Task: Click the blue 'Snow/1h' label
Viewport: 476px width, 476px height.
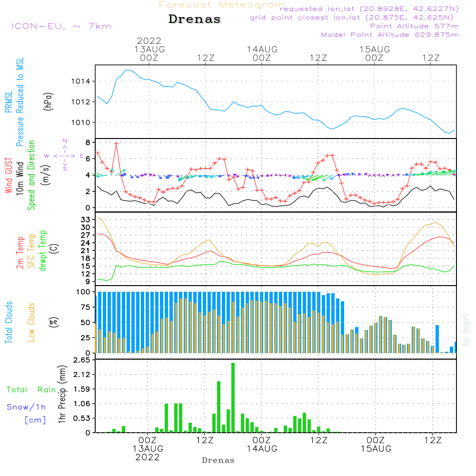Action: point(26,407)
